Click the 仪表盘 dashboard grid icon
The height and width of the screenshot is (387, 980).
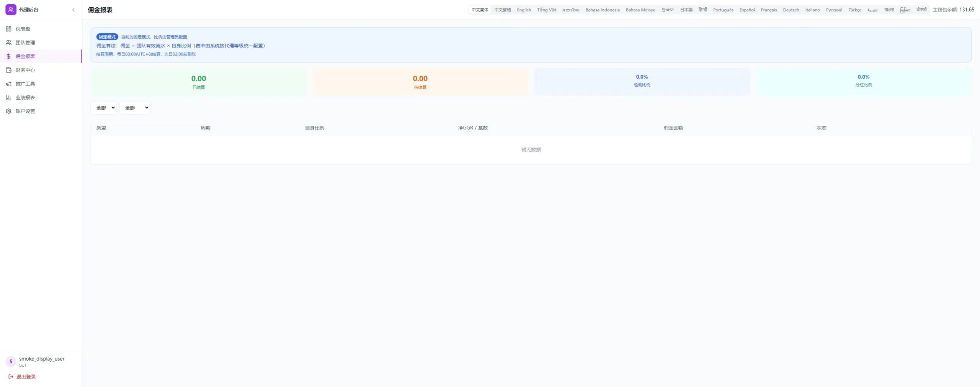coord(8,29)
